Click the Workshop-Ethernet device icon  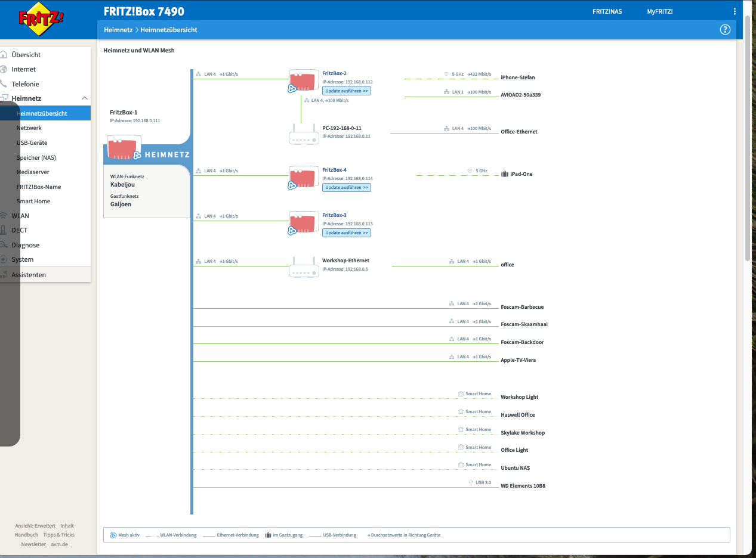303,266
